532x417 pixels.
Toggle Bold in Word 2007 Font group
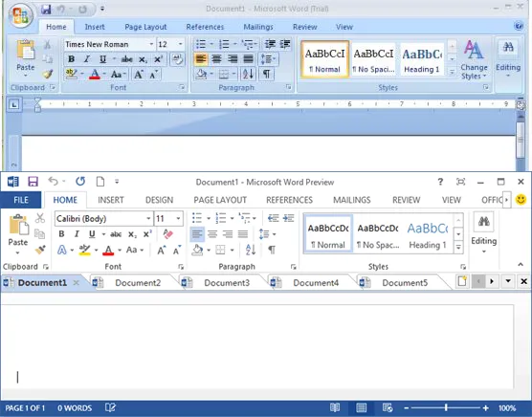coord(71,59)
